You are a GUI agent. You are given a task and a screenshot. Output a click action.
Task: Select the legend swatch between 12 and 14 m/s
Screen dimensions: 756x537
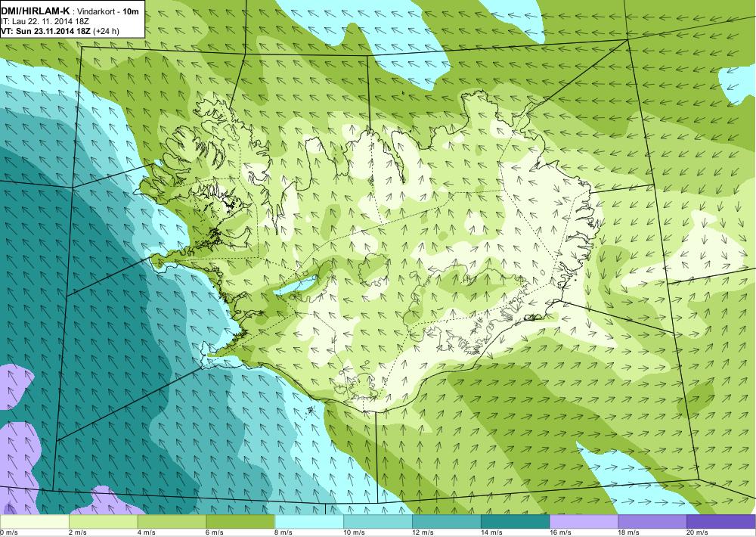click(447, 522)
